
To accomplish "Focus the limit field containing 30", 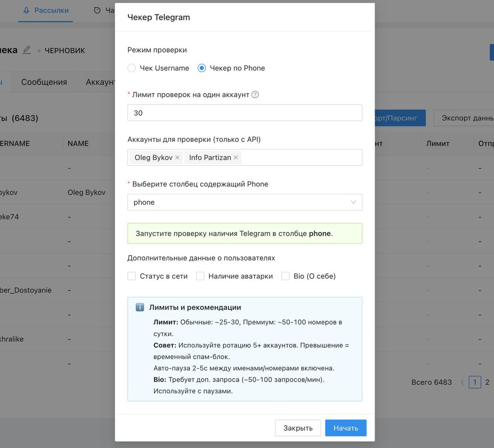I will point(245,113).
